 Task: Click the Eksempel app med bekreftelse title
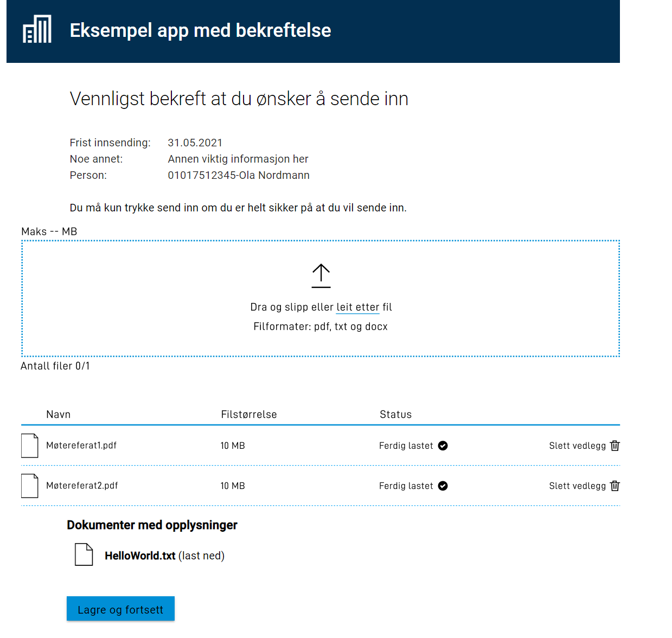click(x=200, y=31)
